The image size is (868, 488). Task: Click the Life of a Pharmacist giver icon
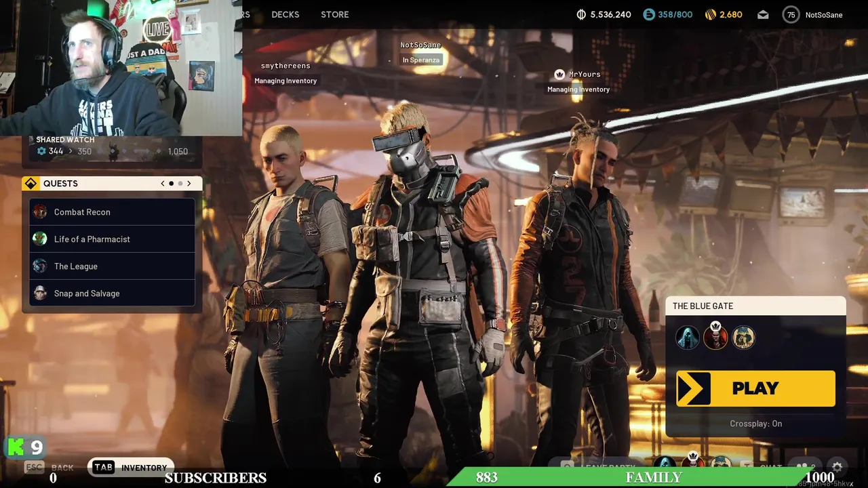pos(40,239)
